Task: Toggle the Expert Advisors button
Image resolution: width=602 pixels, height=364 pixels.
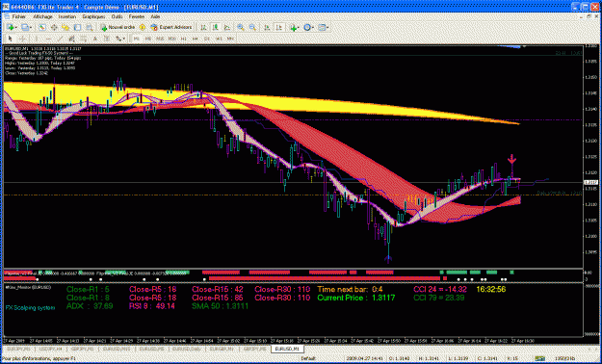Action: point(170,27)
